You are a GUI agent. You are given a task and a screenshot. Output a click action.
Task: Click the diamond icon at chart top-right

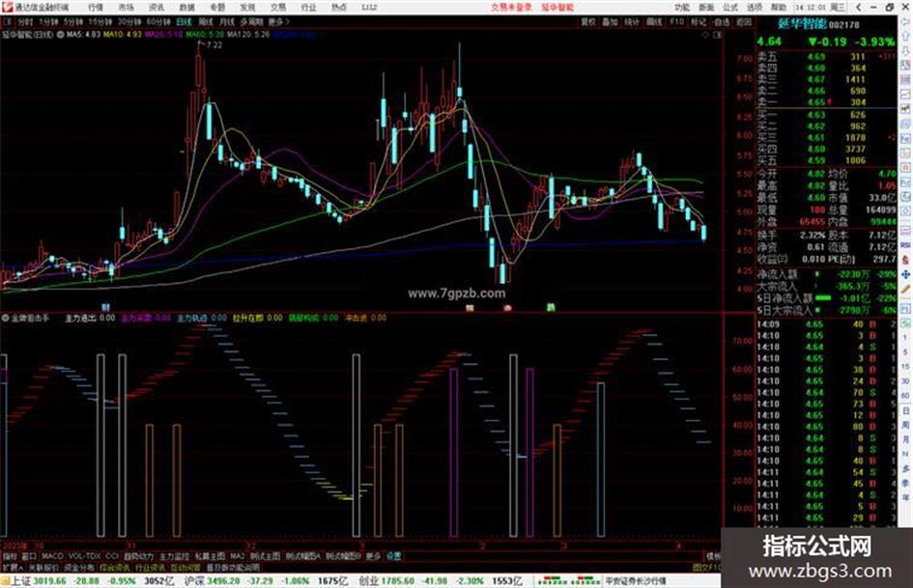[x=705, y=35]
